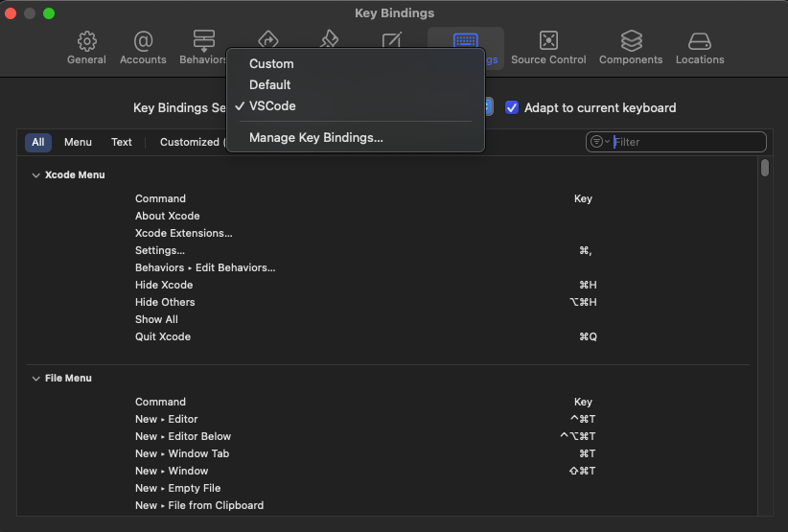Collapse the File Menu section
788x532 pixels.
(x=35, y=379)
